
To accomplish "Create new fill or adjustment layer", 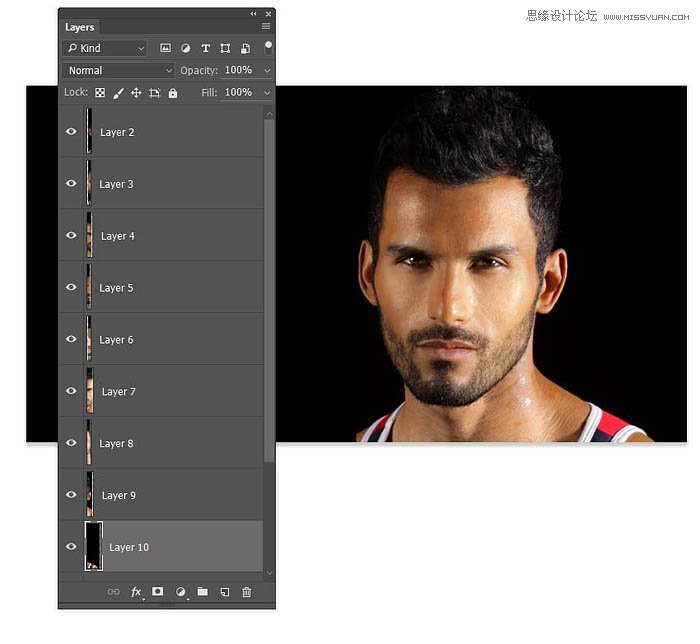I will 181,592.
